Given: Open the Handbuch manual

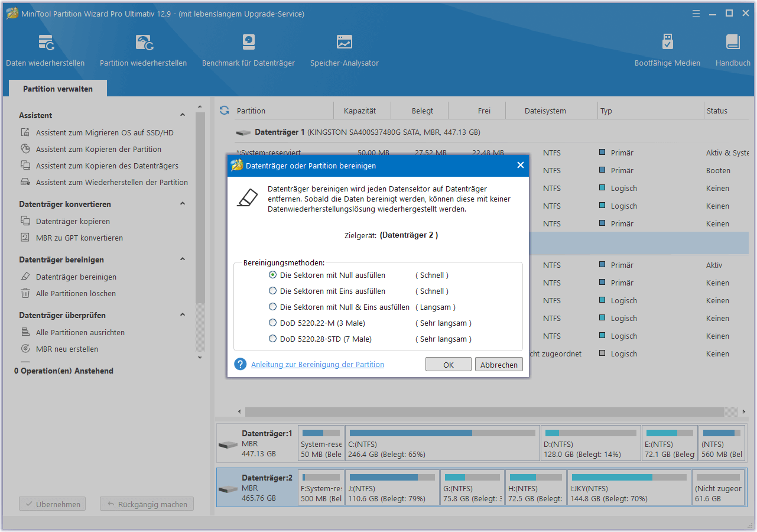Looking at the screenshot, I should tap(733, 50).
